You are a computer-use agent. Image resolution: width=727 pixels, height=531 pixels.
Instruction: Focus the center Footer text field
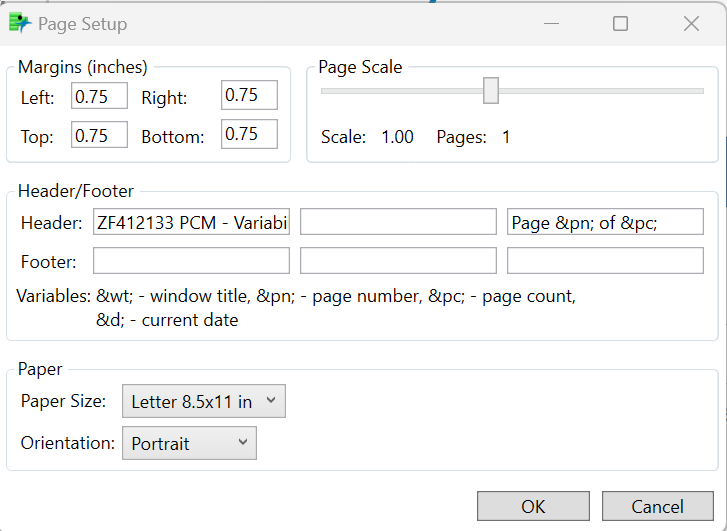pyautogui.click(x=398, y=261)
